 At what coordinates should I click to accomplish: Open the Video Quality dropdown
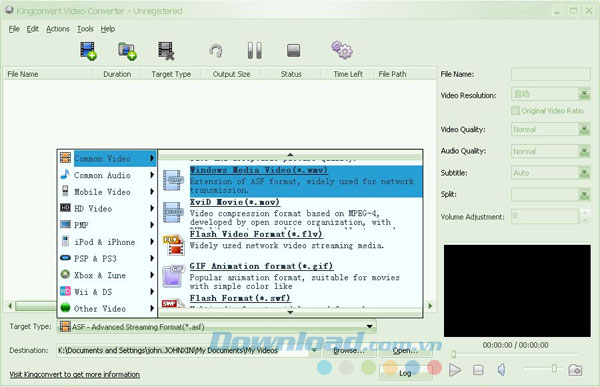tap(584, 129)
